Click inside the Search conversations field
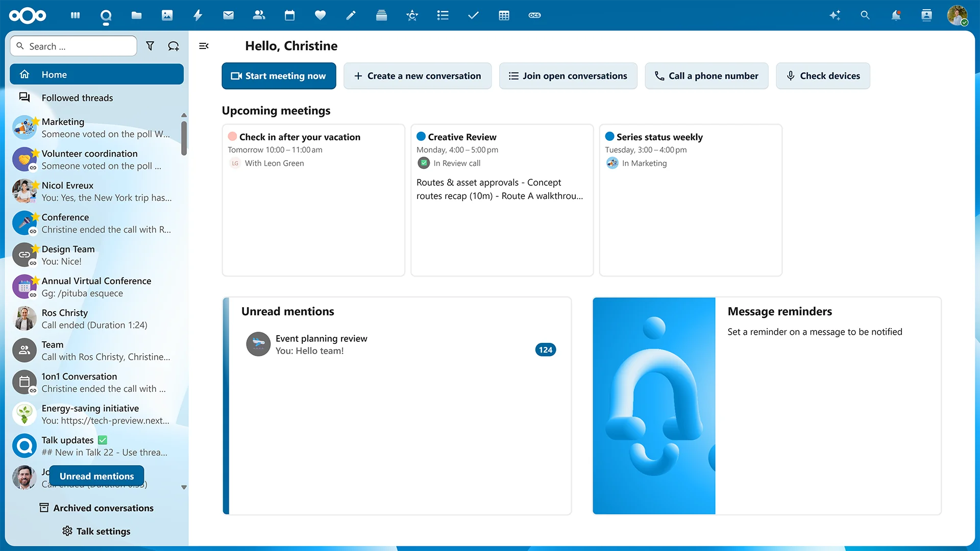Viewport: 980px width, 551px height. (x=73, y=46)
